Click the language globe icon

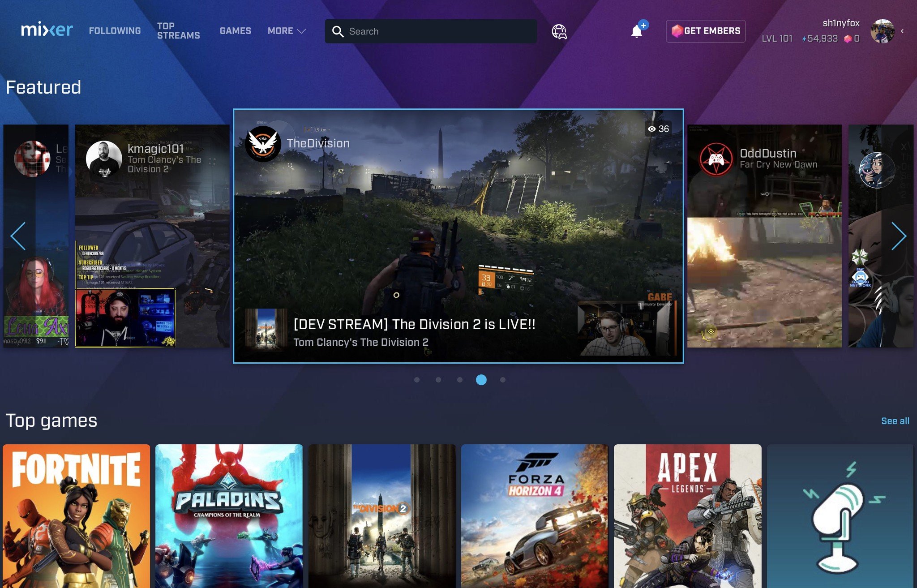point(559,31)
